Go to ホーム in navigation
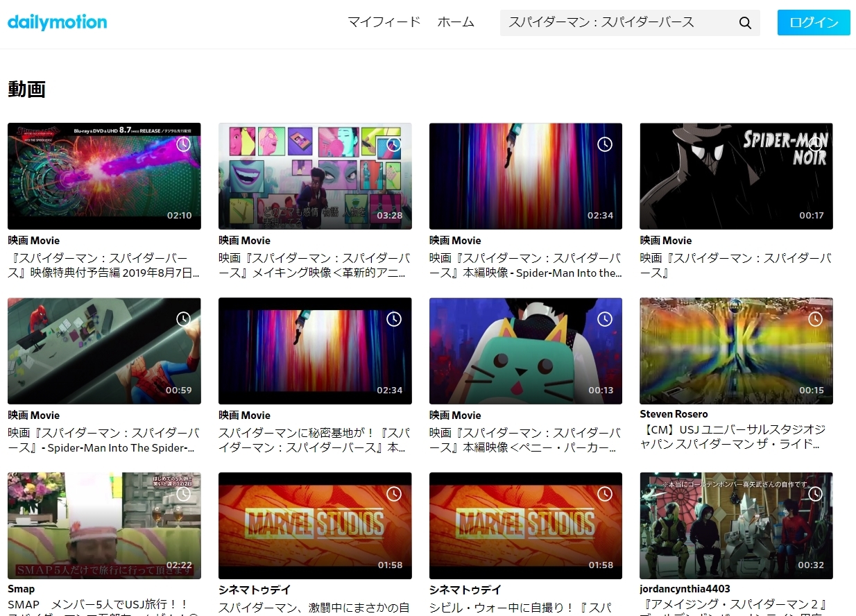Screen dimensions: 856x616 pyautogui.click(x=456, y=22)
